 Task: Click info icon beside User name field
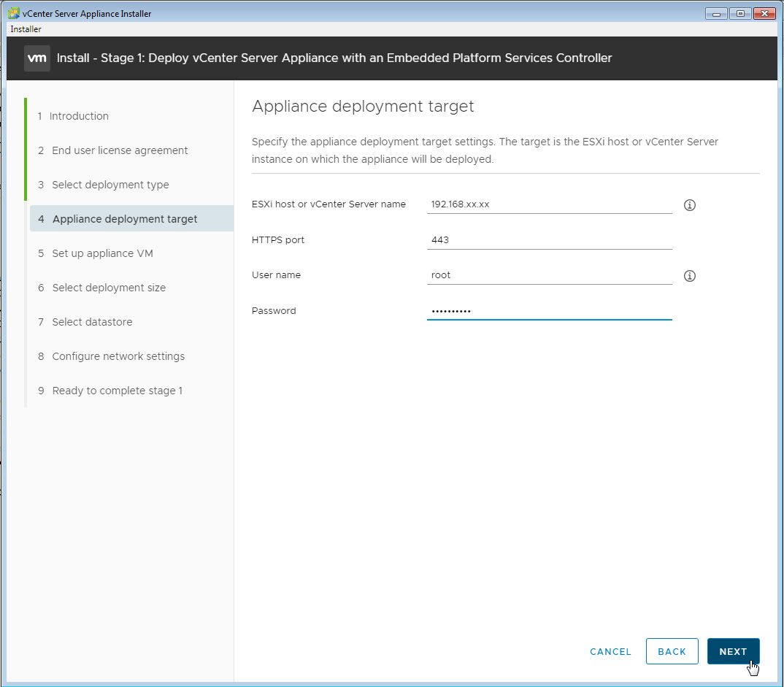pyautogui.click(x=689, y=276)
